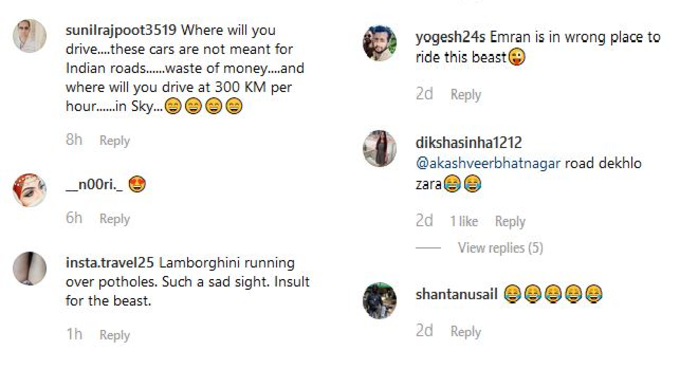Screen dimensions: 680x369
Task: Visit insta.travel25 username link
Action: click(110, 262)
